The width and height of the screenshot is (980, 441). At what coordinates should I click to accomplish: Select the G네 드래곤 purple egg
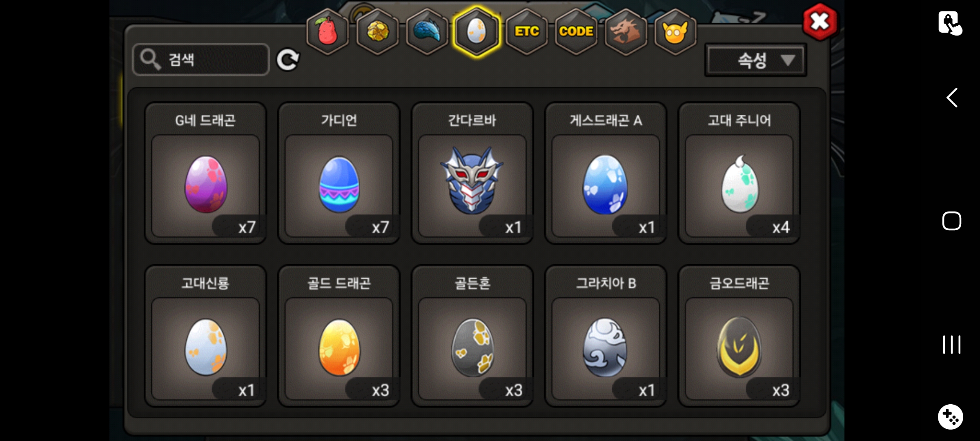(x=205, y=174)
